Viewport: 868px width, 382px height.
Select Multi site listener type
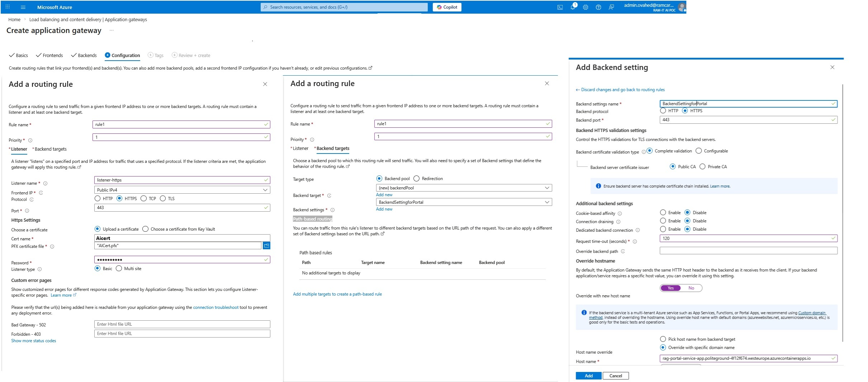118,268
